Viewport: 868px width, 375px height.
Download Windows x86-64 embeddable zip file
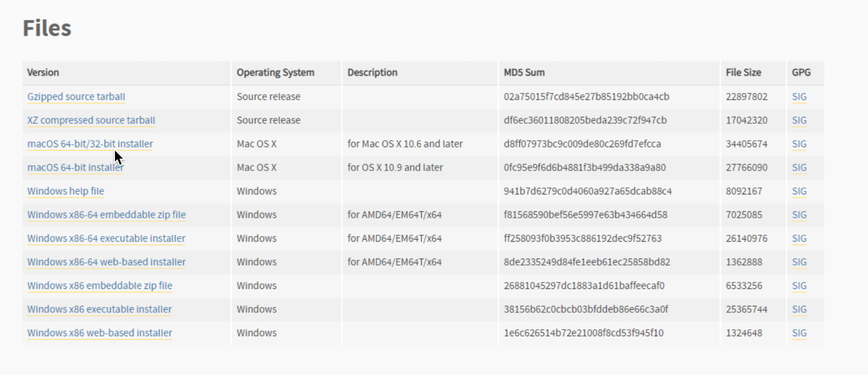tap(107, 215)
